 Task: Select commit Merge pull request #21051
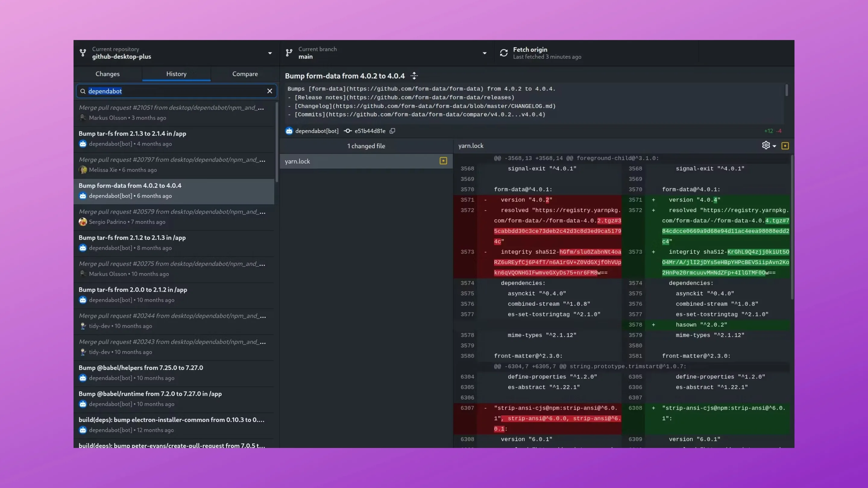click(x=174, y=113)
